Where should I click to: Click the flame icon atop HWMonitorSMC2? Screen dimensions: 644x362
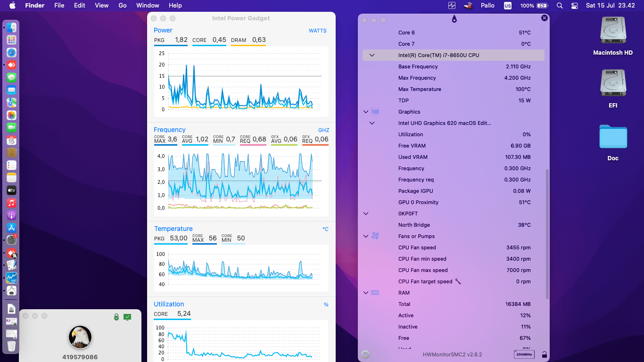[454, 19]
